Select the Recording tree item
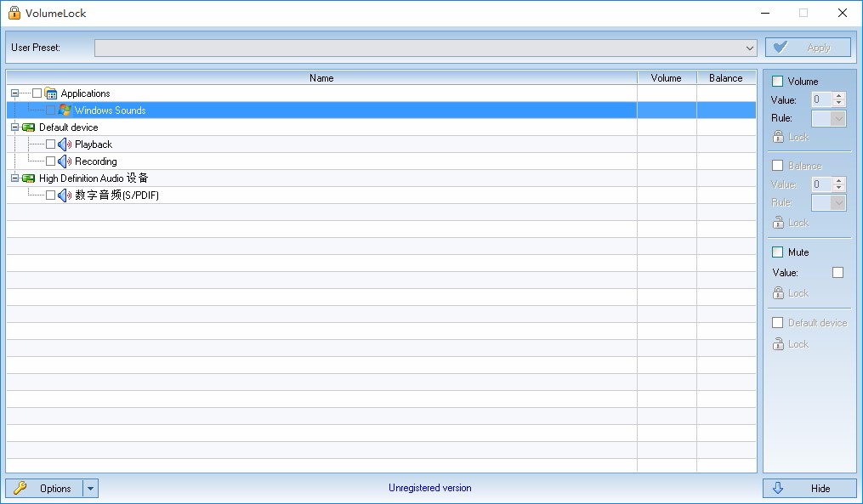 [x=95, y=161]
